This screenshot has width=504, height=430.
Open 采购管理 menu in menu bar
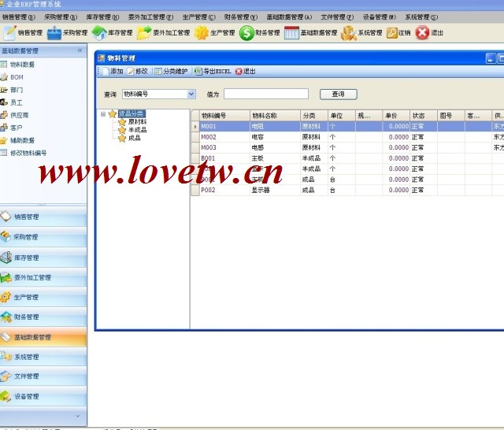[61, 17]
